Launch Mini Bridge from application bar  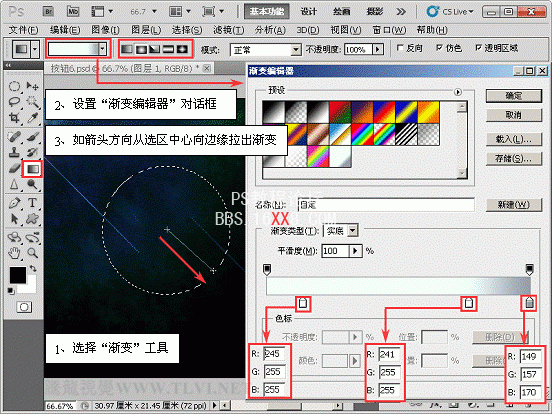pos(73,12)
